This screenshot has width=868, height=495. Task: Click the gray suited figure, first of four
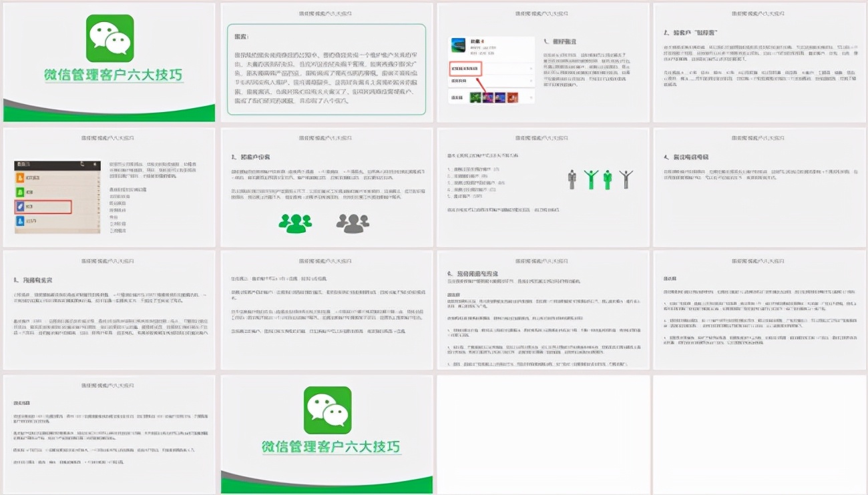coord(572,179)
